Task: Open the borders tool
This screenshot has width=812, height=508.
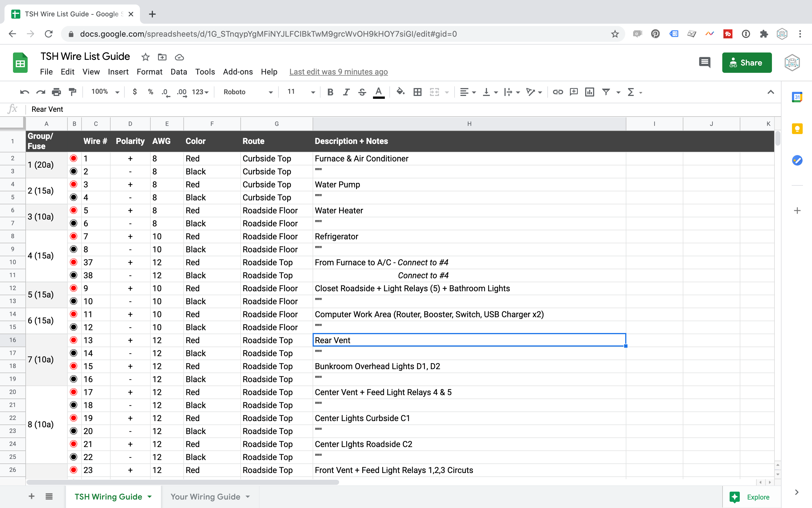Action: [417, 92]
